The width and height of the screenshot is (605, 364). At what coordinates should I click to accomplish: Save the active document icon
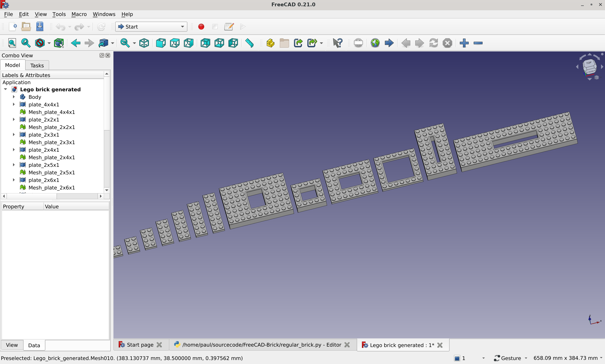pyautogui.click(x=40, y=26)
